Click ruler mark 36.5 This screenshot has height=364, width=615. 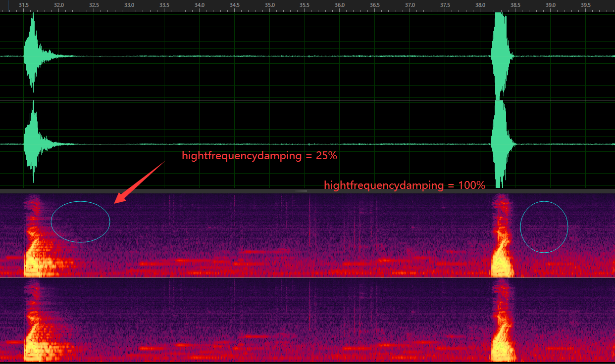[x=375, y=5]
